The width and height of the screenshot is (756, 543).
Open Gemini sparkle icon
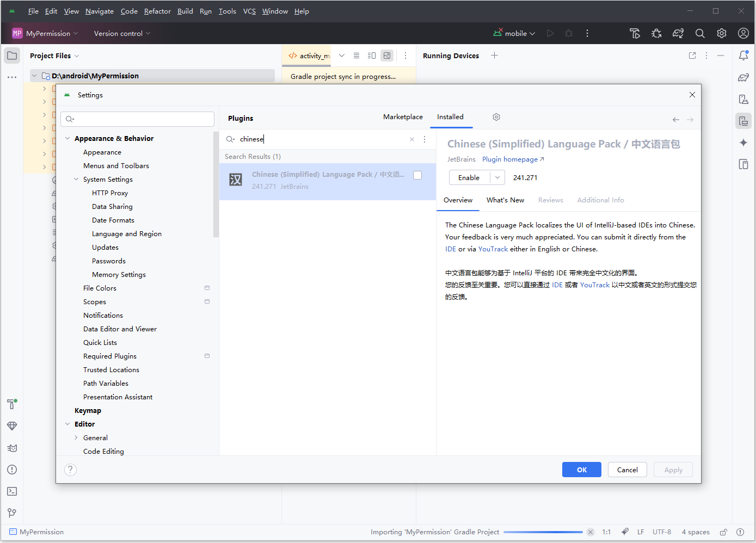click(743, 143)
